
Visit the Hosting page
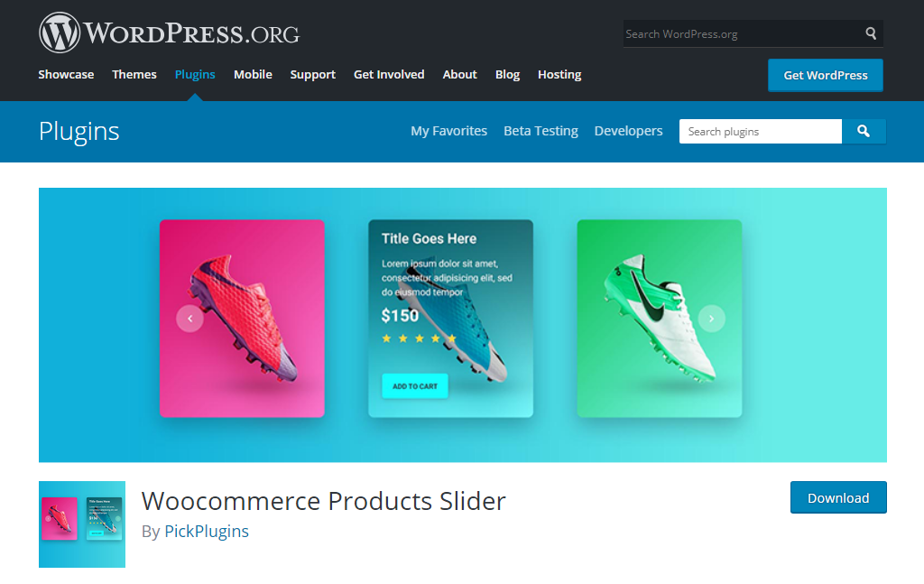click(559, 75)
